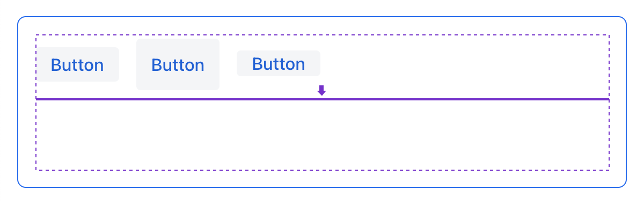Click the bottom dashed edge of the container
644x204 pixels.
[322, 170]
